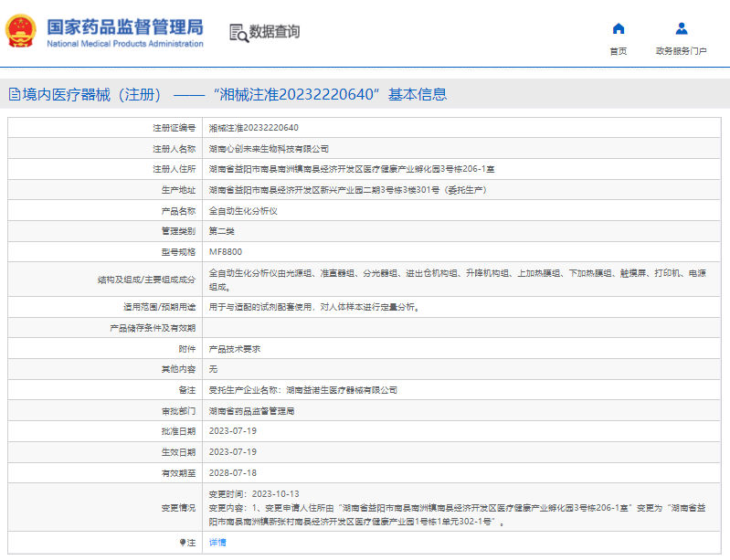Open the 详情 link

(217, 543)
